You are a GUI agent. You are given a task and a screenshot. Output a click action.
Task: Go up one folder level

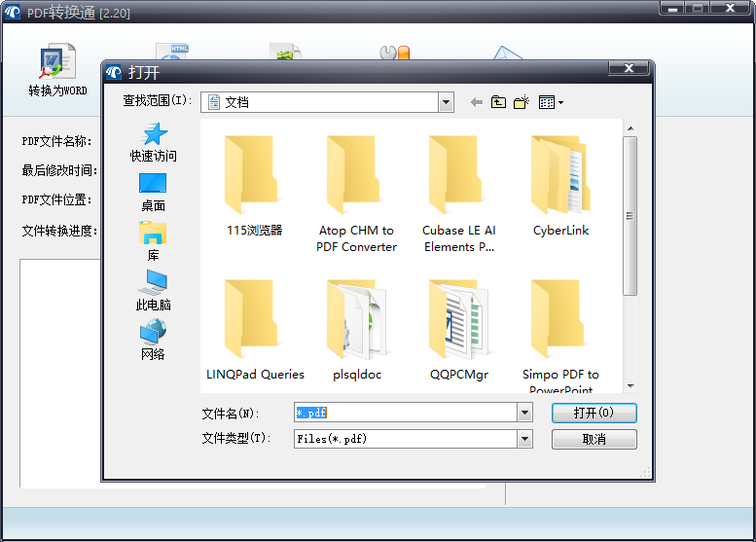[x=498, y=102]
